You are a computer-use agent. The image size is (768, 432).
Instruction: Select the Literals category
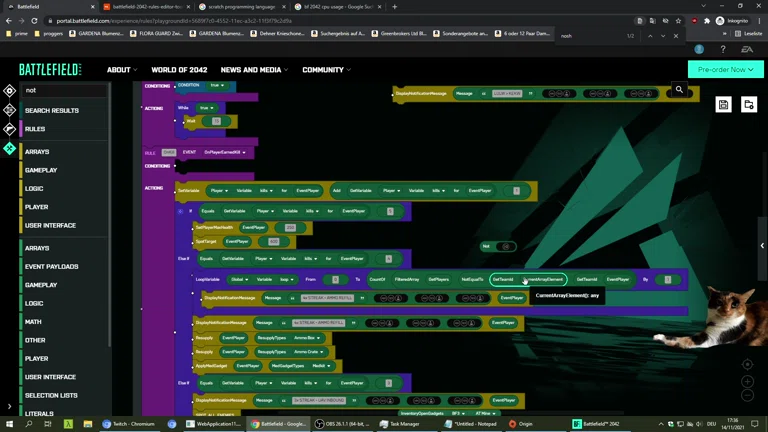pos(39,413)
